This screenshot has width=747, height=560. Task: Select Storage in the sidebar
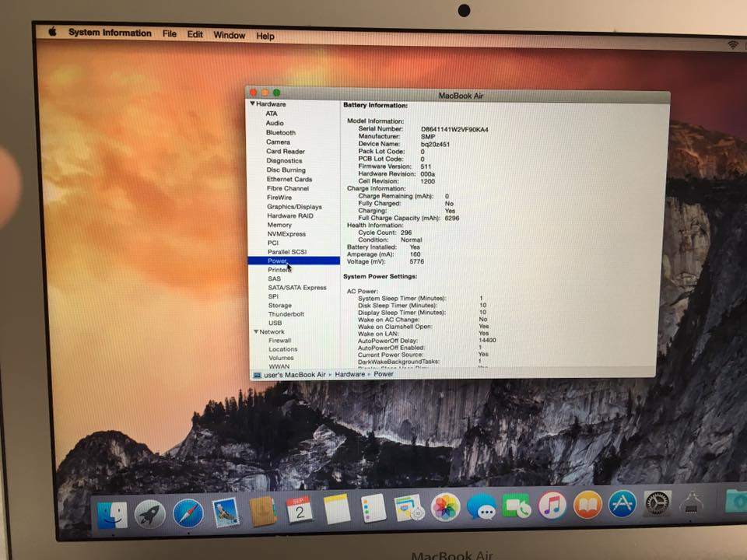280,305
